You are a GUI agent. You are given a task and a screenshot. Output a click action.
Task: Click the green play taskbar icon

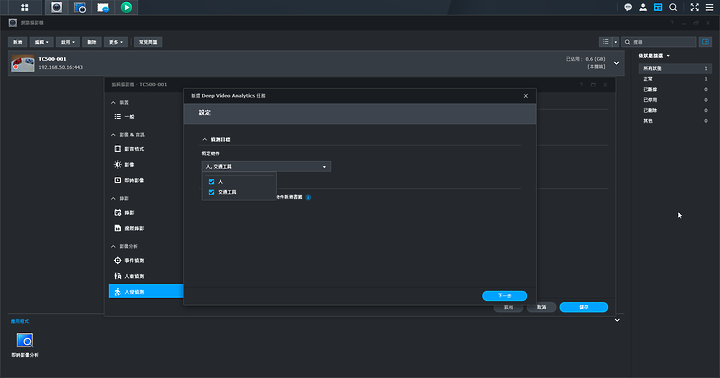(x=126, y=7)
